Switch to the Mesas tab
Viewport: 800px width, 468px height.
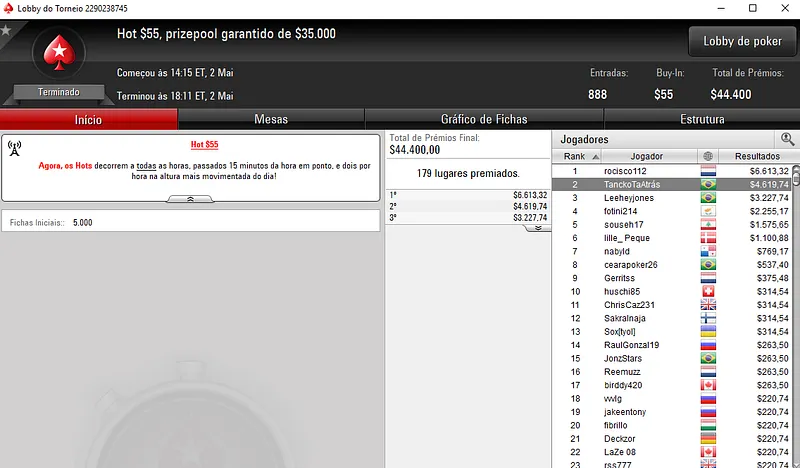point(271,119)
